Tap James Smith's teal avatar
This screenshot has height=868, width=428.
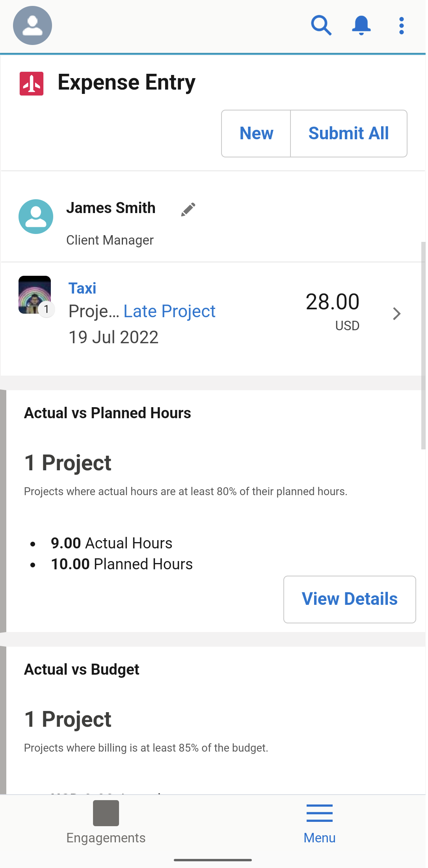(36, 217)
